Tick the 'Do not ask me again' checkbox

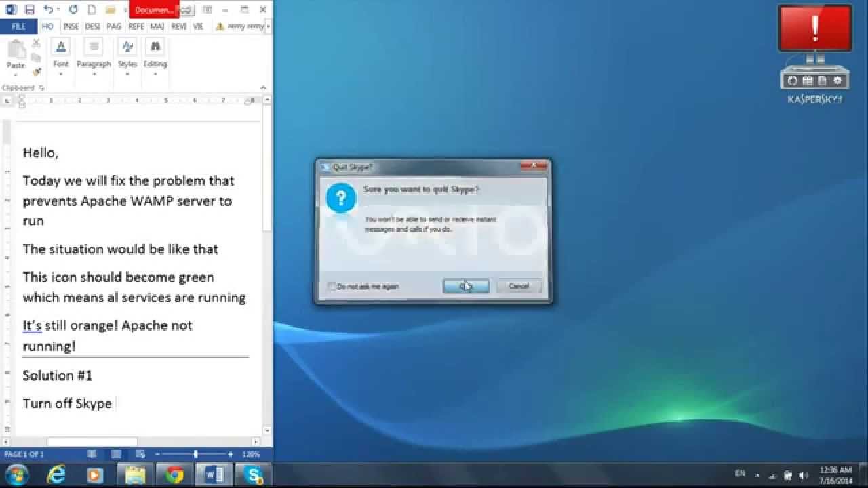click(x=332, y=287)
